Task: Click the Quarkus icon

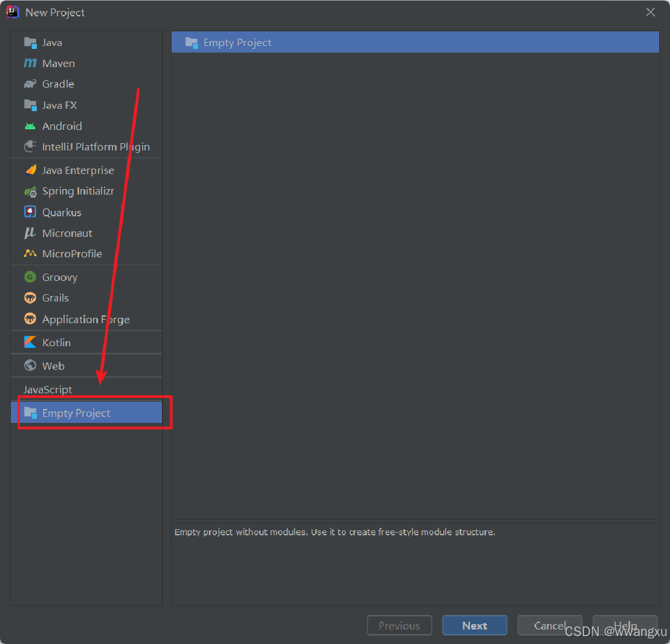Action: pyautogui.click(x=30, y=212)
